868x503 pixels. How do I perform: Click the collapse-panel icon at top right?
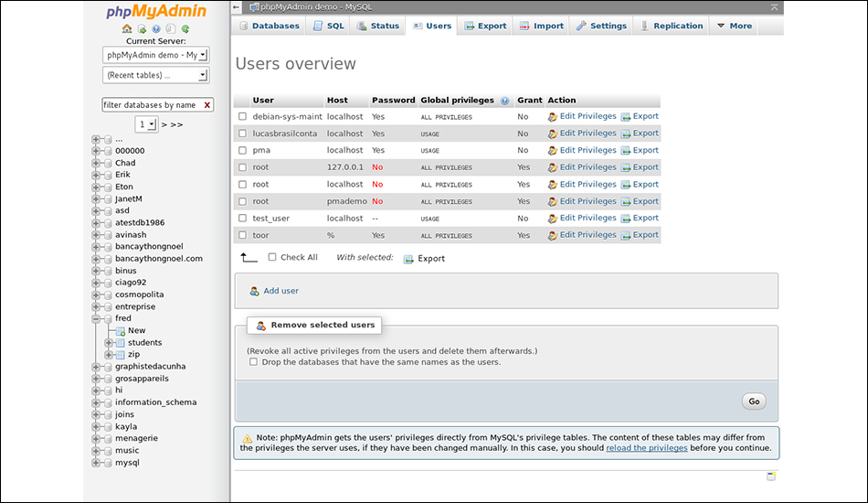point(775,7)
